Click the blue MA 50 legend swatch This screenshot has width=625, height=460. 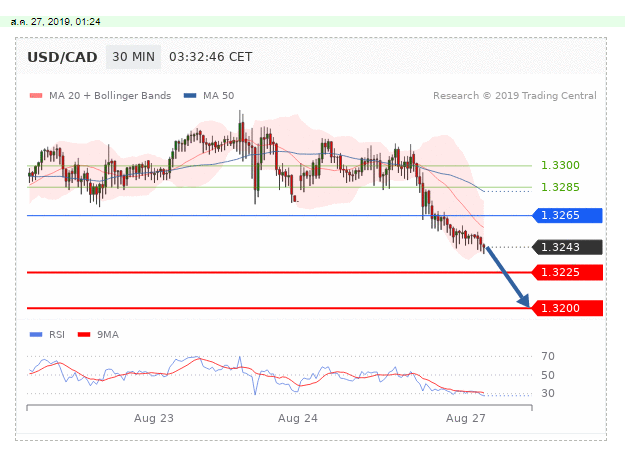190,96
